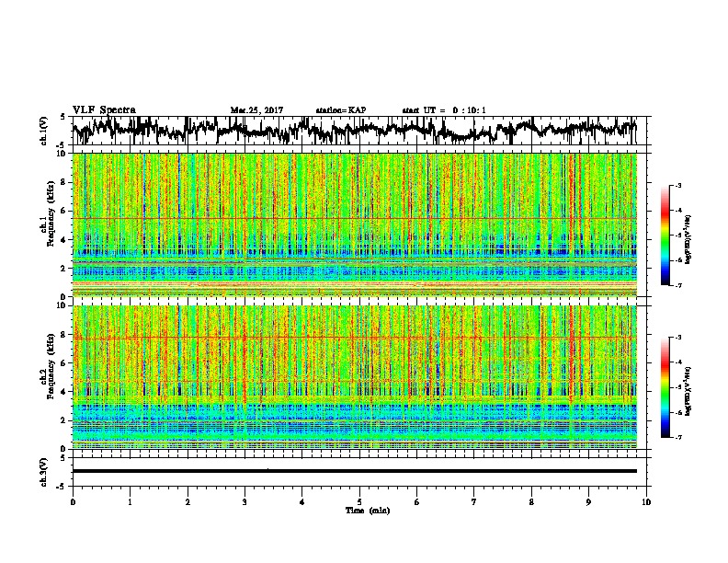
Task: Click the "-7" label on upper color bar
Action: (678, 285)
